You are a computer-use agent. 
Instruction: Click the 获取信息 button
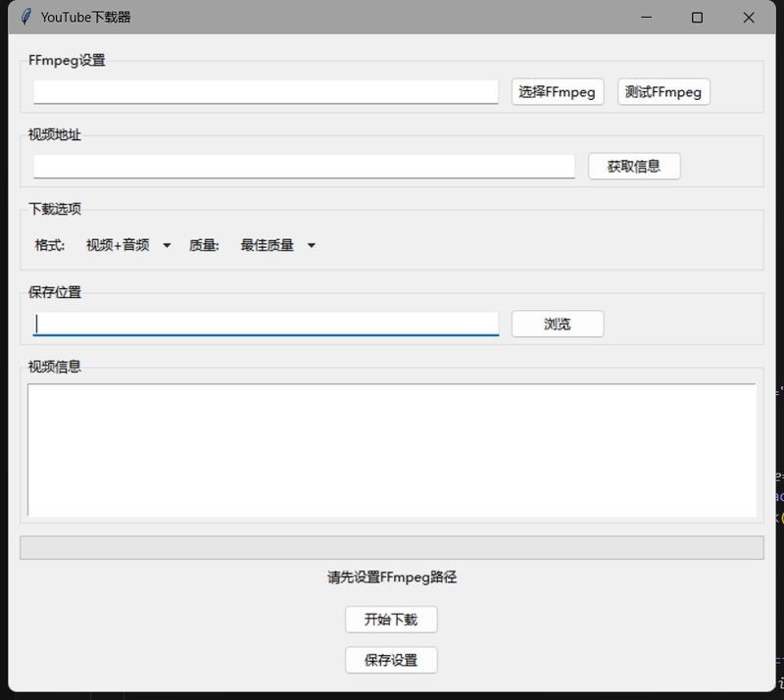(x=634, y=166)
